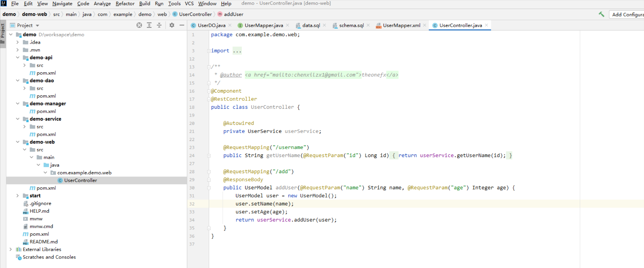This screenshot has width=644, height=268.
Task: Open Project panel settings gear
Action: pos(172,25)
